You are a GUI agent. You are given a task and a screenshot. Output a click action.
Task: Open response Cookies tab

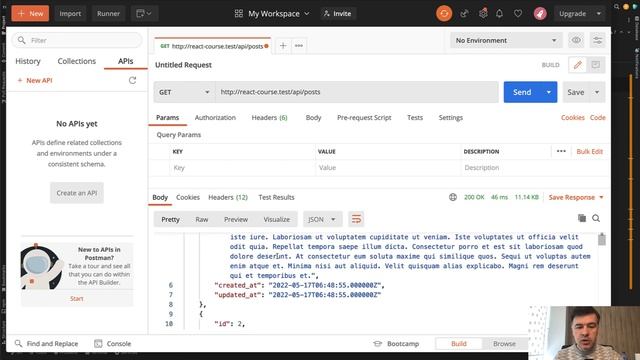click(188, 197)
